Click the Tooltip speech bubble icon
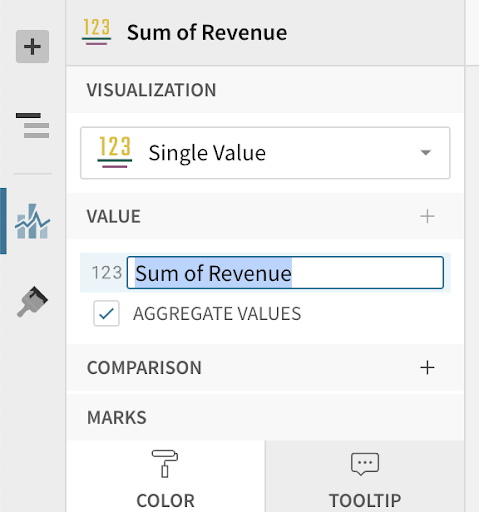479x512 pixels. (x=365, y=464)
